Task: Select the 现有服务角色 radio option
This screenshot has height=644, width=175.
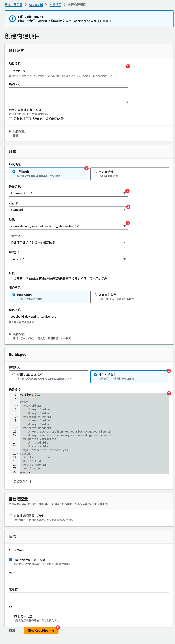Action: click(95, 295)
